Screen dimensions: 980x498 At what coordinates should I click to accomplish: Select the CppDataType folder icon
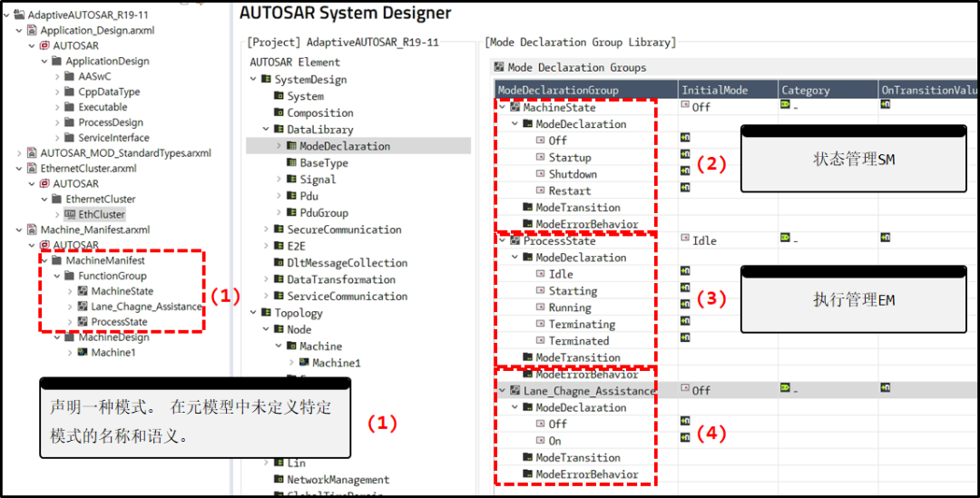point(69,92)
